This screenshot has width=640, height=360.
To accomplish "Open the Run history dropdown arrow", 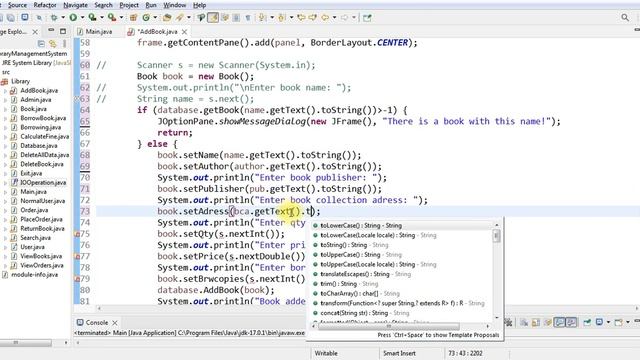I will click(82, 18).
